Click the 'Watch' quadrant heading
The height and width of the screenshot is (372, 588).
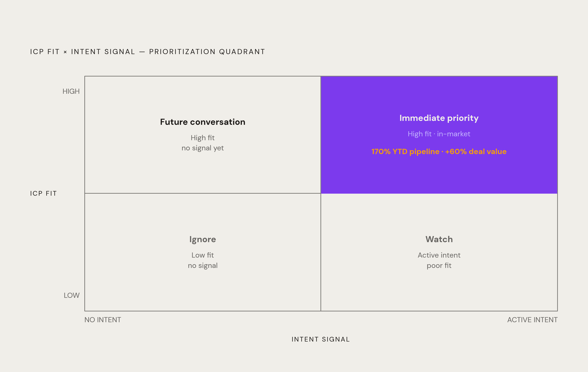[439, 239]
